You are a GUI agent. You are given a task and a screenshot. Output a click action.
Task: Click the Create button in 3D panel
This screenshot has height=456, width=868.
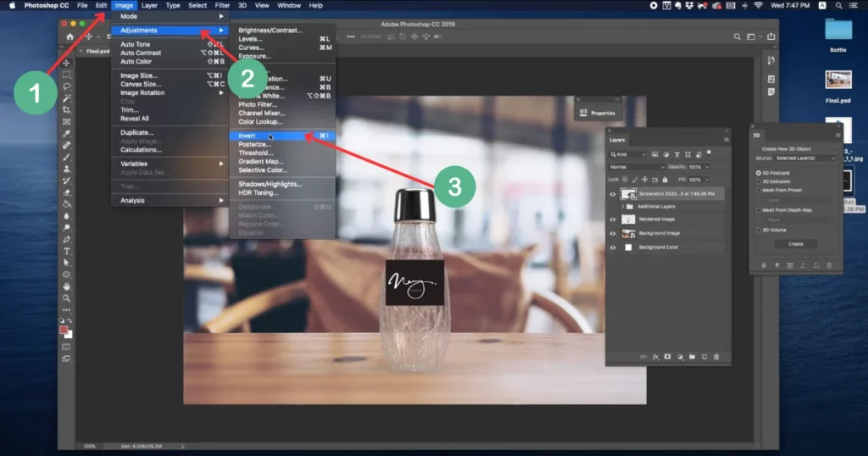[x=795, y=244]
